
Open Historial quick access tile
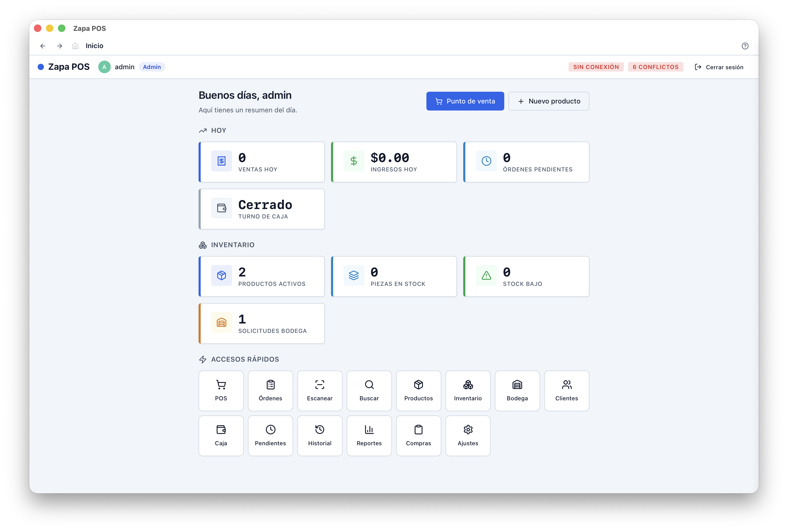(320, 436)
